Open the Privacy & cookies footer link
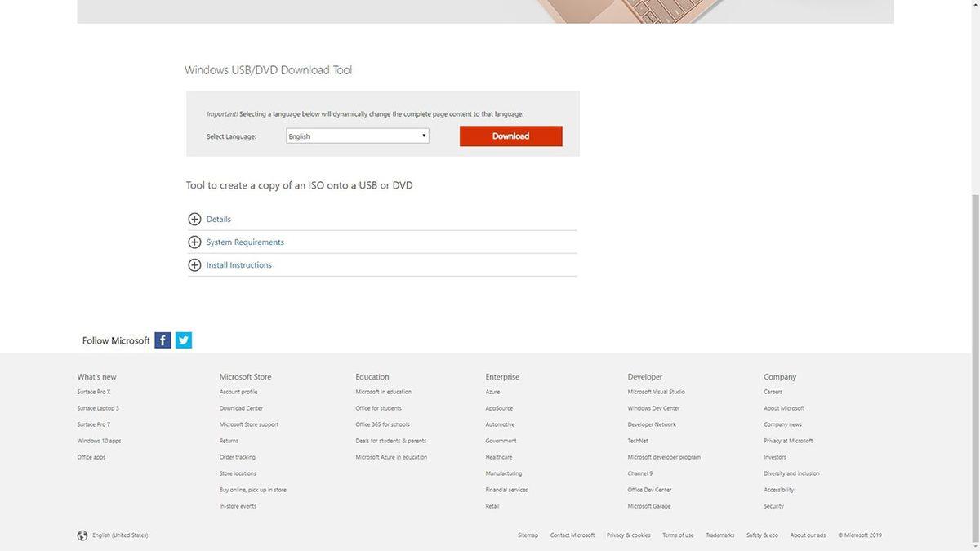 628,535
